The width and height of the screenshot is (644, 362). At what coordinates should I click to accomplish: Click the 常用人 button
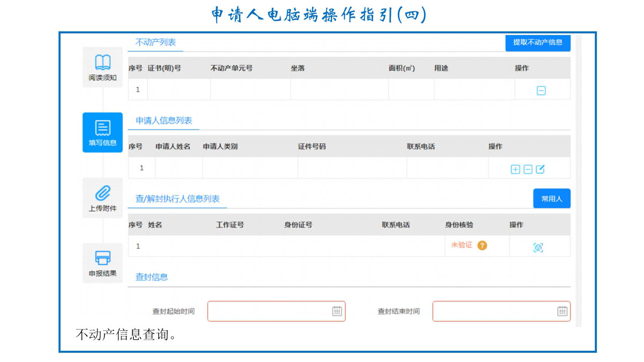pyautogui.click(x=551, y=199)
